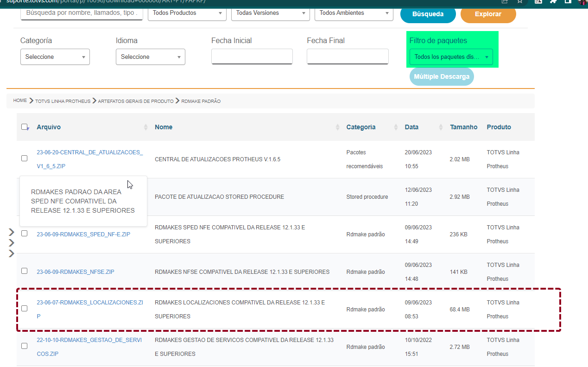Click the Múltiple Descarga button
Image resolution: width=588 pixels, height=367 pixels.
(442, 76)
